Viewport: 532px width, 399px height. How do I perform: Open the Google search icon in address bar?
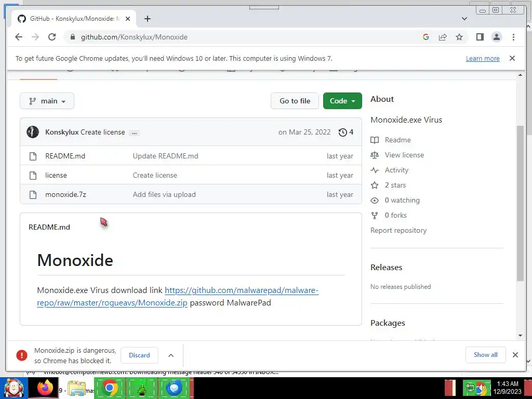pyautogui.click(x=426, y=37)
